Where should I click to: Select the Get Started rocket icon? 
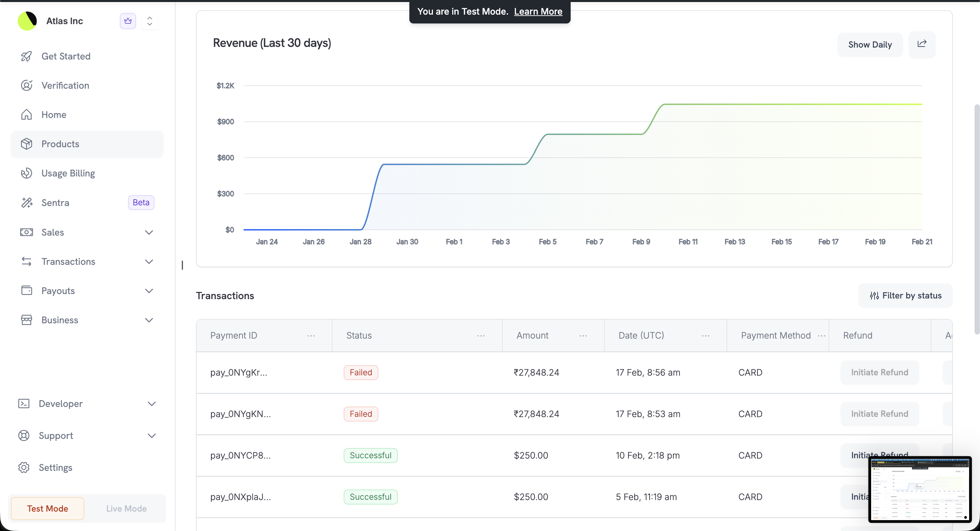click(27, 56)
